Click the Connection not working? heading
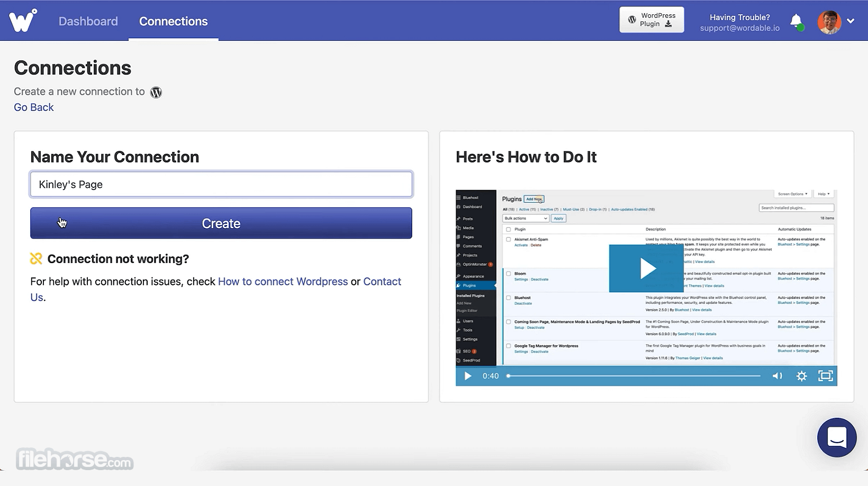Viewport: 868px width, 486px height. point(118,259)
